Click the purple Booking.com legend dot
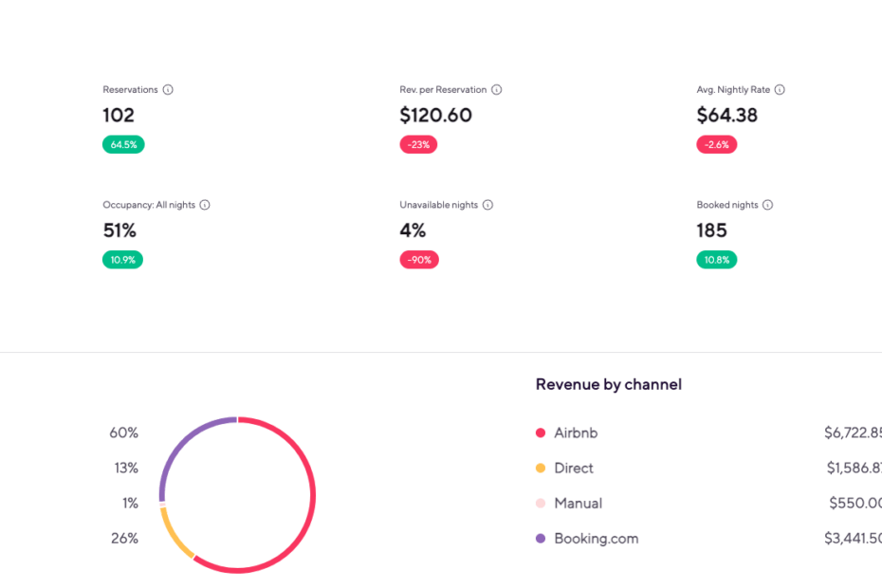This screenshot has width=882, height=588. [541, 539]
